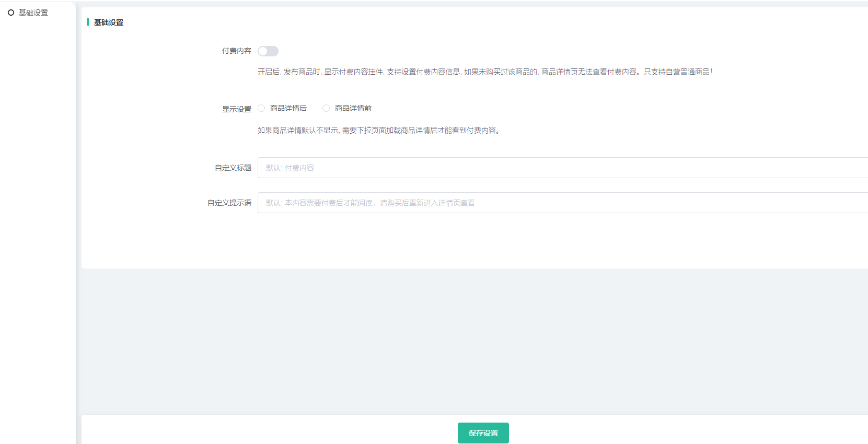This screenshot has width=868, height=444.
Task: Select the 商品详情后 radio button
Action: (x=261, y=108)
